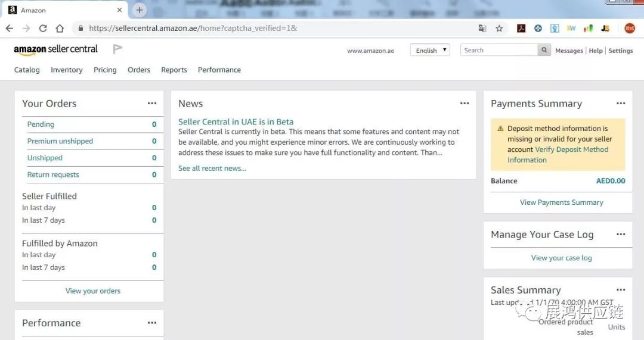Click the search magnifier button
Image resolution: width=644 pixels, height=340 pixels.
click(x=544, y=50)
